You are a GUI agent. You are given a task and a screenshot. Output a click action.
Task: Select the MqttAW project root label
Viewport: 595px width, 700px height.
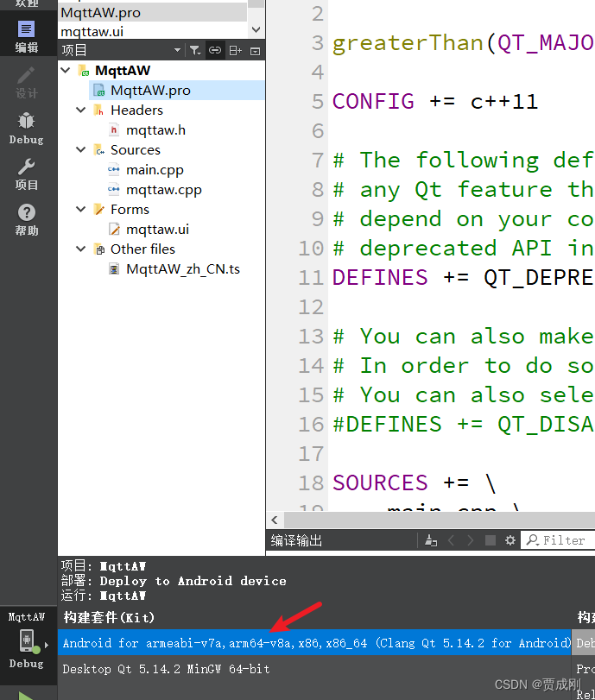click(x=123, y=71)
